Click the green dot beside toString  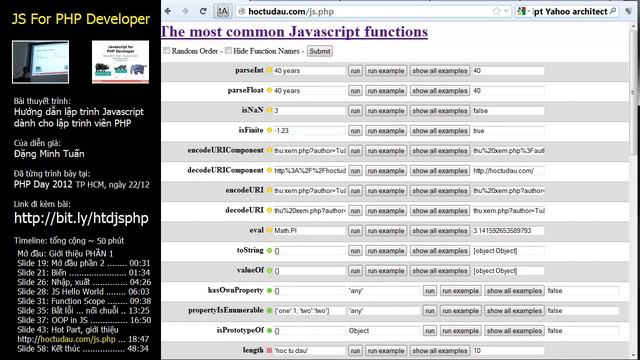269,250
